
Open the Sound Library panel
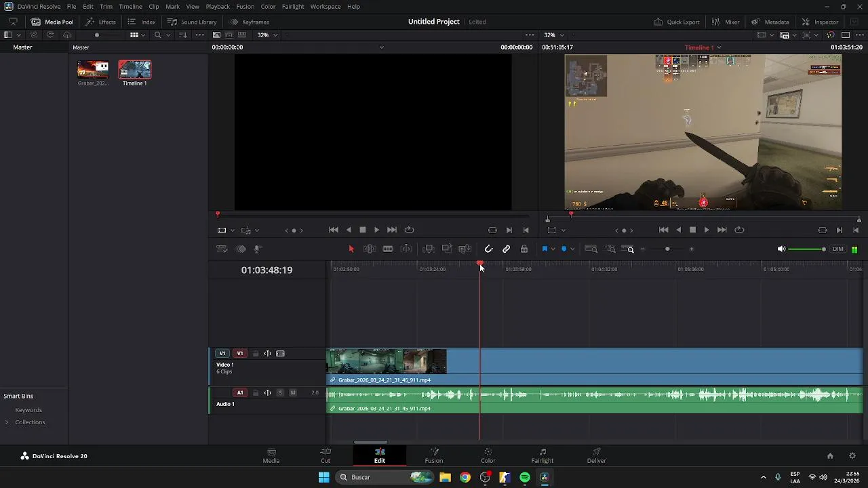pos(192,22)
